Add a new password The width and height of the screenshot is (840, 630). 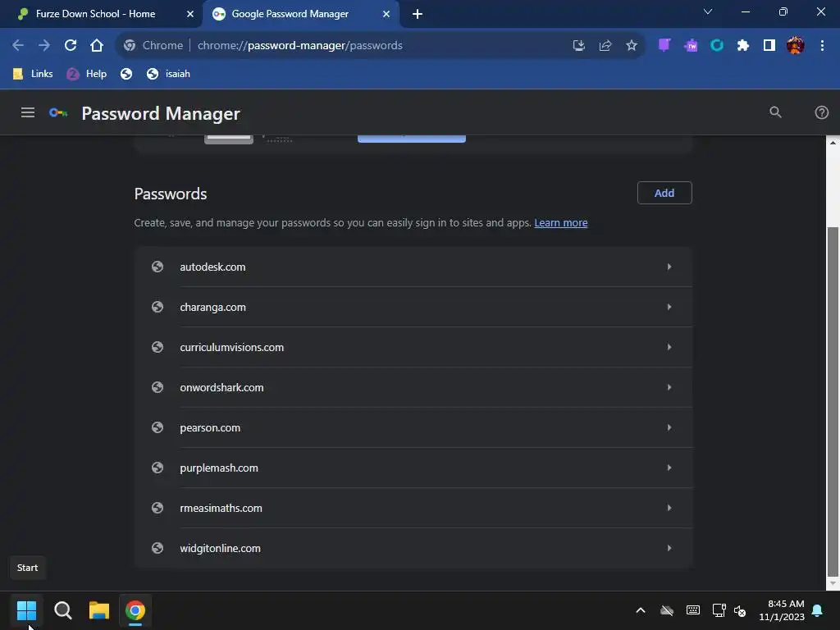(x=664, y=193)
